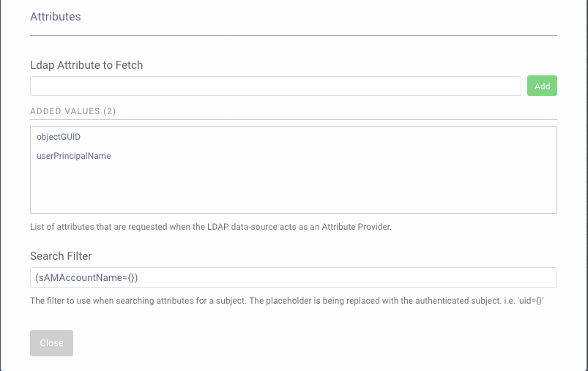Click the (sAMAccountName={}) filter value
This screenshot has height=371, width=588.
pos(86,277)
